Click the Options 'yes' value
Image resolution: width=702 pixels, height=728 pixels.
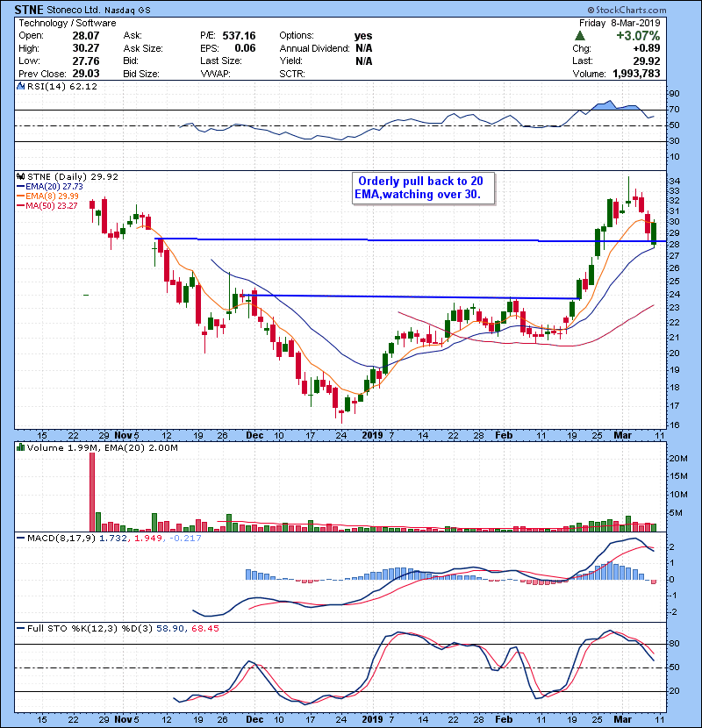(363, 36)
